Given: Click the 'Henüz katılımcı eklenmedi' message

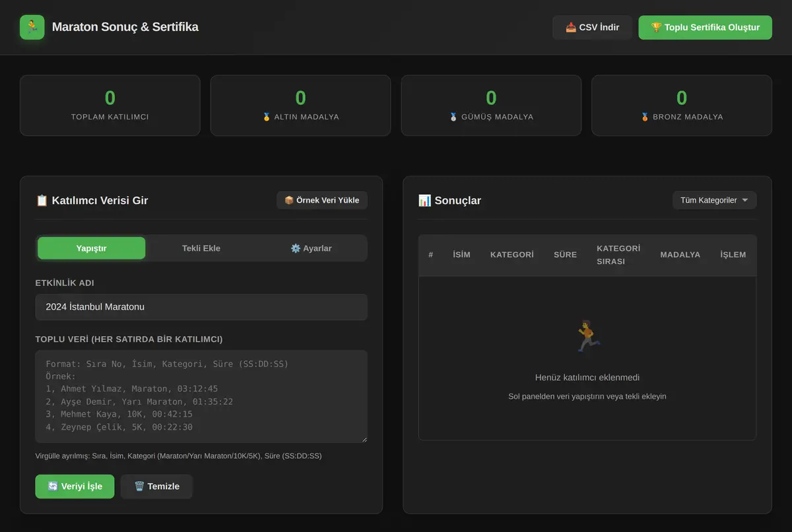Looking at the screenshot, I should [x=587, y=378].
